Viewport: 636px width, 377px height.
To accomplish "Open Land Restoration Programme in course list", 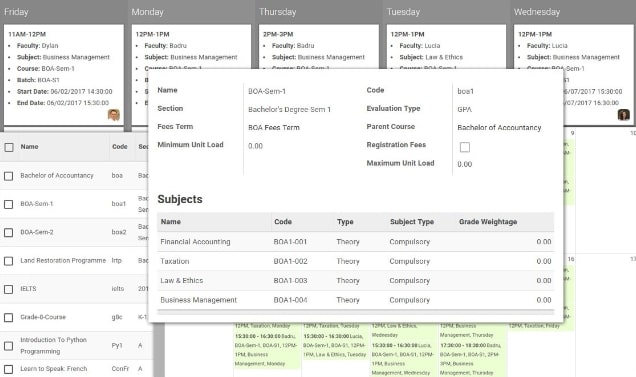I will tap(63, 261).
